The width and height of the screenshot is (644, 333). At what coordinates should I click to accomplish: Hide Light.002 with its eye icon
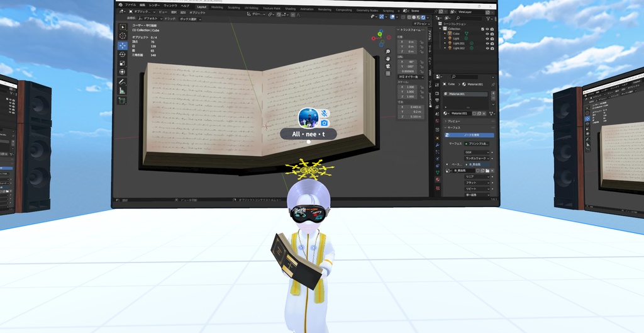click(x=487, y=48)
